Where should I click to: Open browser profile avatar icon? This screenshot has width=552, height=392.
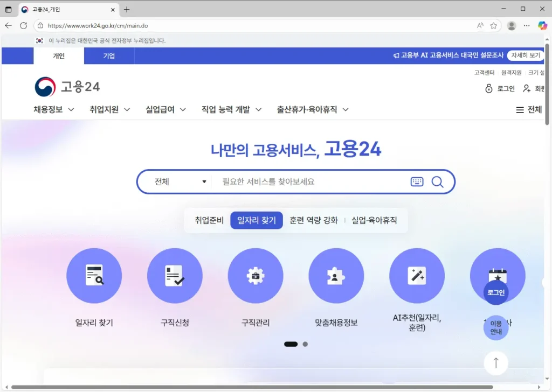pos(512,26)
